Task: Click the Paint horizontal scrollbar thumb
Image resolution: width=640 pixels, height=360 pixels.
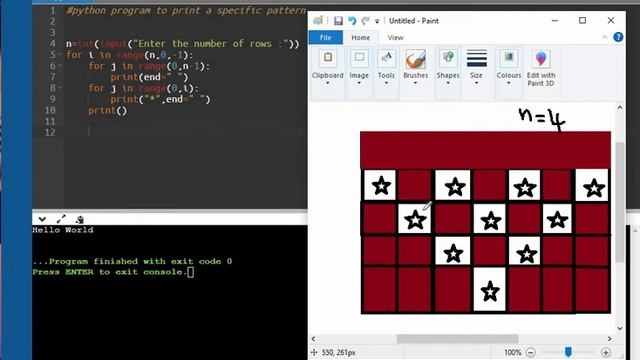Action: [457, 339]
